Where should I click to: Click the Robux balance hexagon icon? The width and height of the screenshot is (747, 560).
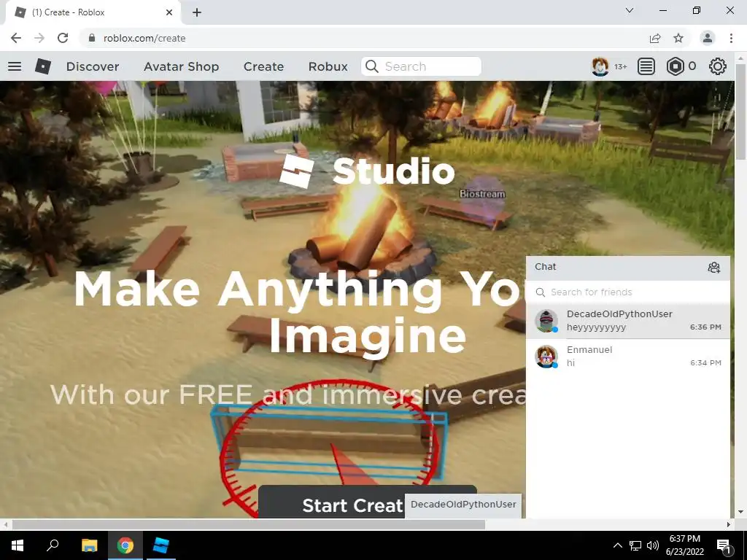tap(675, 66)
